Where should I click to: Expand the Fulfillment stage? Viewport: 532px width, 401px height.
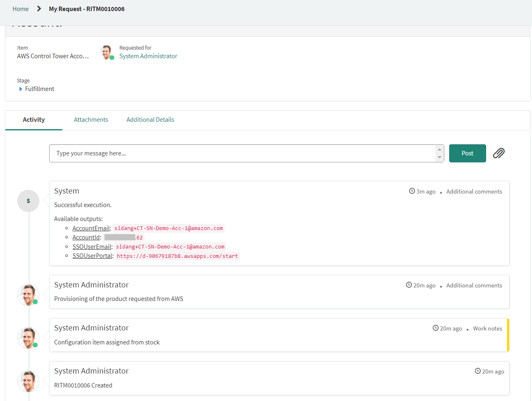coord(21,89)
